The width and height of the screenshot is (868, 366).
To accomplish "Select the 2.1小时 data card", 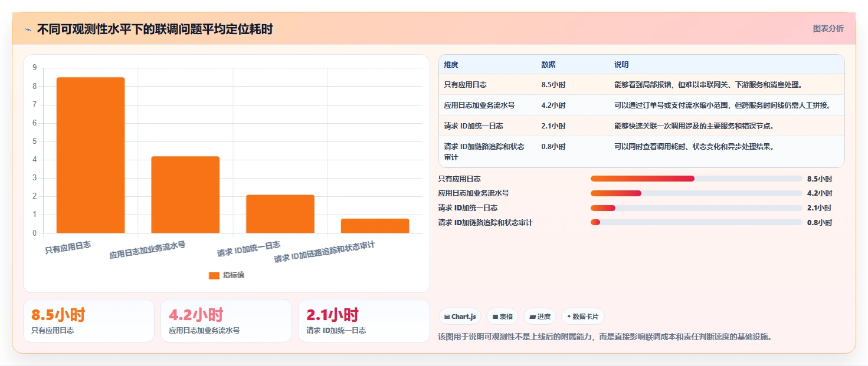I will [x=364, y=321].
